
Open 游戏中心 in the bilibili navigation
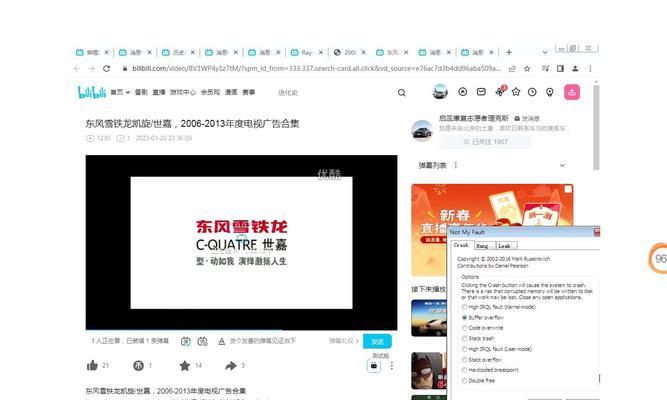(x=183, y=92)
